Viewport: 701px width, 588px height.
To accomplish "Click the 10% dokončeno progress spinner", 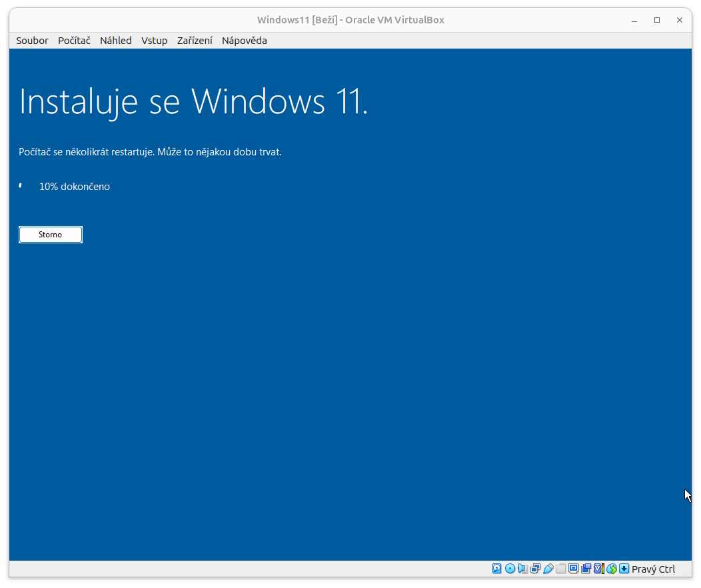I will click(21, 186).
